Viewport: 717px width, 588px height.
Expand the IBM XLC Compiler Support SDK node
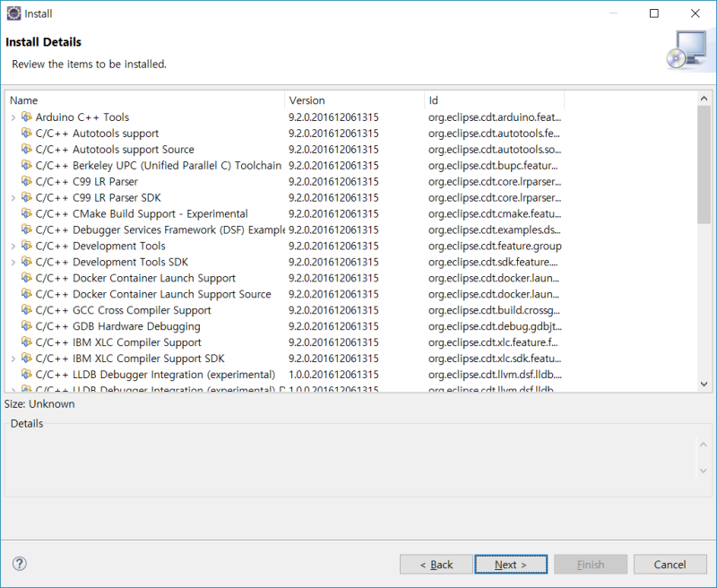coord(13,359)
